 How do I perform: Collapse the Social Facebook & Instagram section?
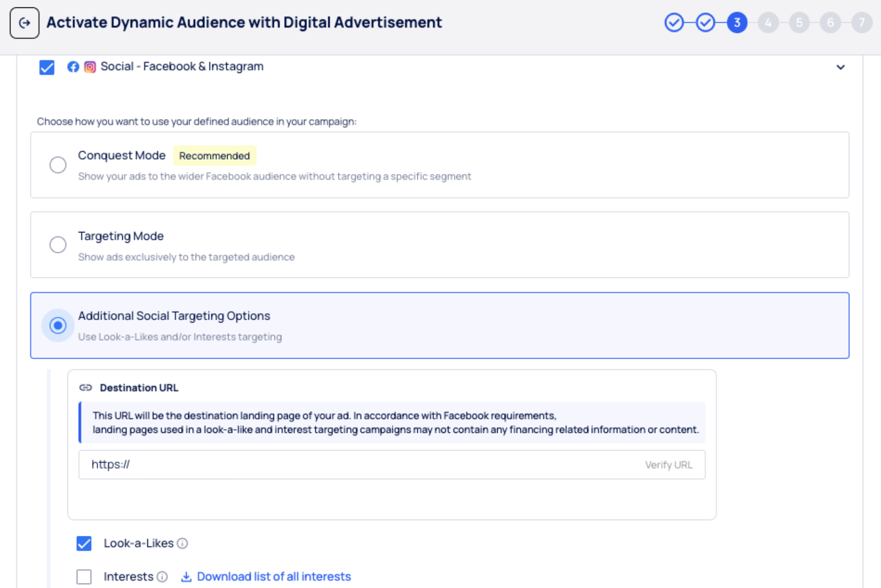pos(840,67)
